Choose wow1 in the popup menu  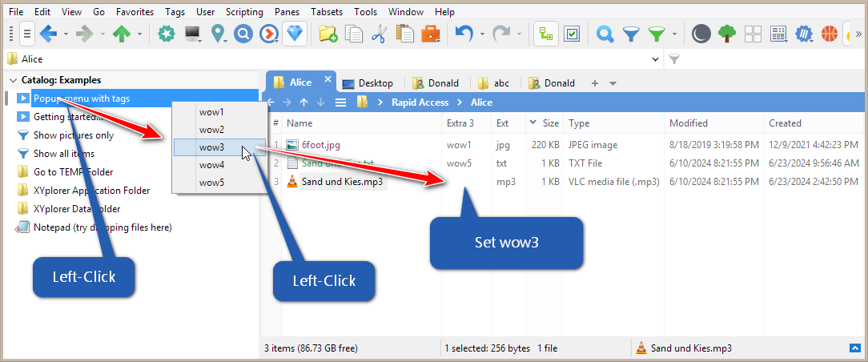pyautogui.click(x=219, y=112)
